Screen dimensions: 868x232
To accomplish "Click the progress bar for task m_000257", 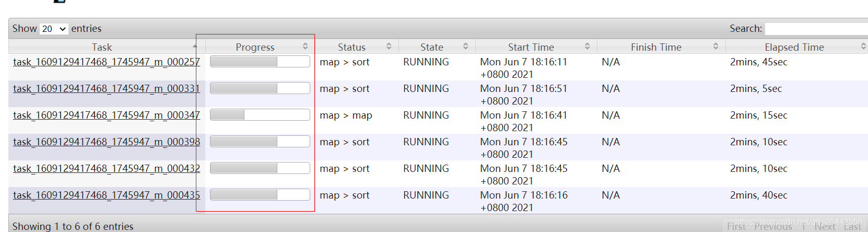I will [x=260, y=62].
